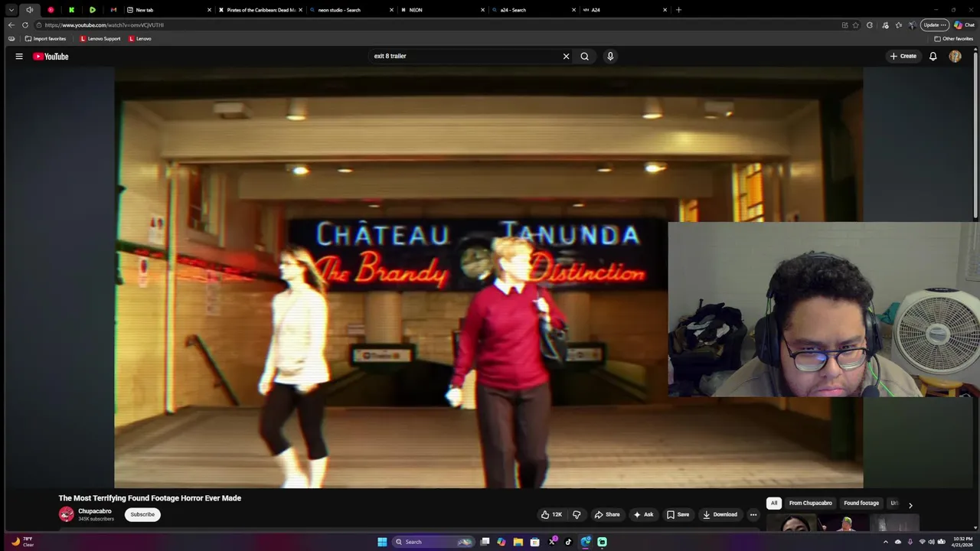Clear the search box with the X
This screenshot has height=551, width=980.
[567, 56]
